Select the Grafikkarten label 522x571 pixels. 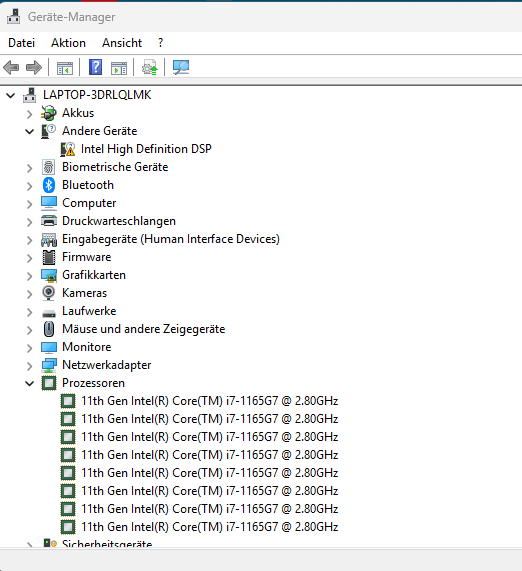click(x=94, y=275)
